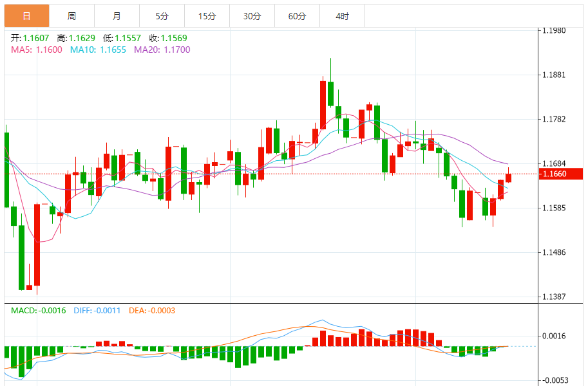Screen dimensions: 588x386
Task: Click the 0.0016 MACD axis label
Action: (x=554, y=336)
